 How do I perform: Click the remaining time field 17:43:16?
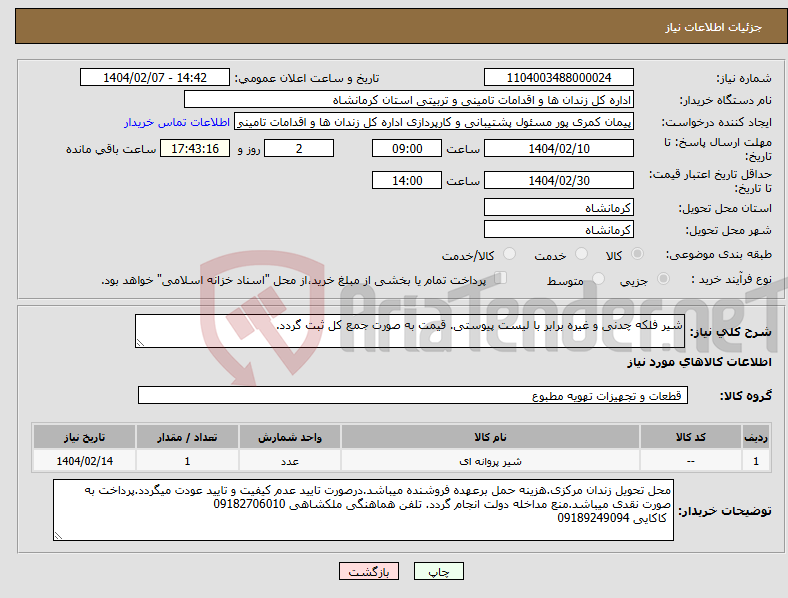[x=195, y=148]
